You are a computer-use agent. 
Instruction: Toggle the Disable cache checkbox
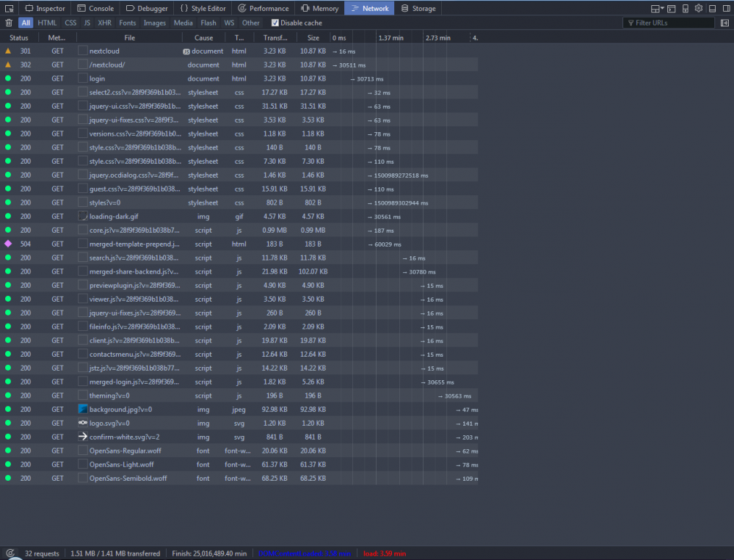(275, 23)
